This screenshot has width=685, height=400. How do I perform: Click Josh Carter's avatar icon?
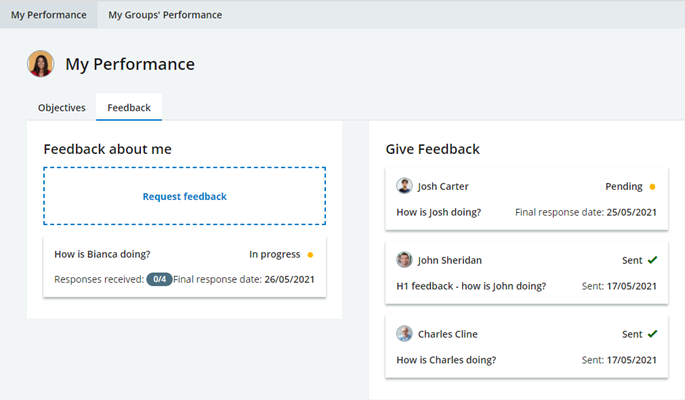click(404, 186)
